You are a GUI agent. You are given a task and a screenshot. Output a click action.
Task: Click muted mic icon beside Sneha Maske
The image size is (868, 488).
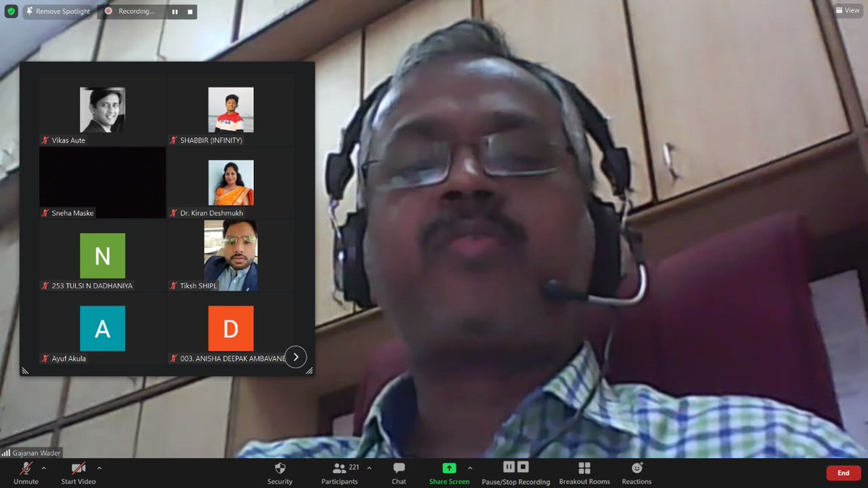46,213
